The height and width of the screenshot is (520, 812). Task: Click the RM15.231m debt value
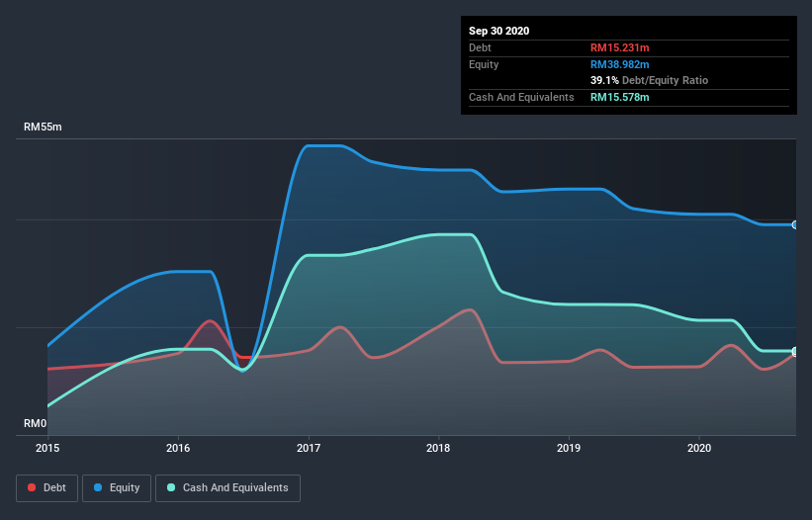pyautogui.click(x=620, y=47)
